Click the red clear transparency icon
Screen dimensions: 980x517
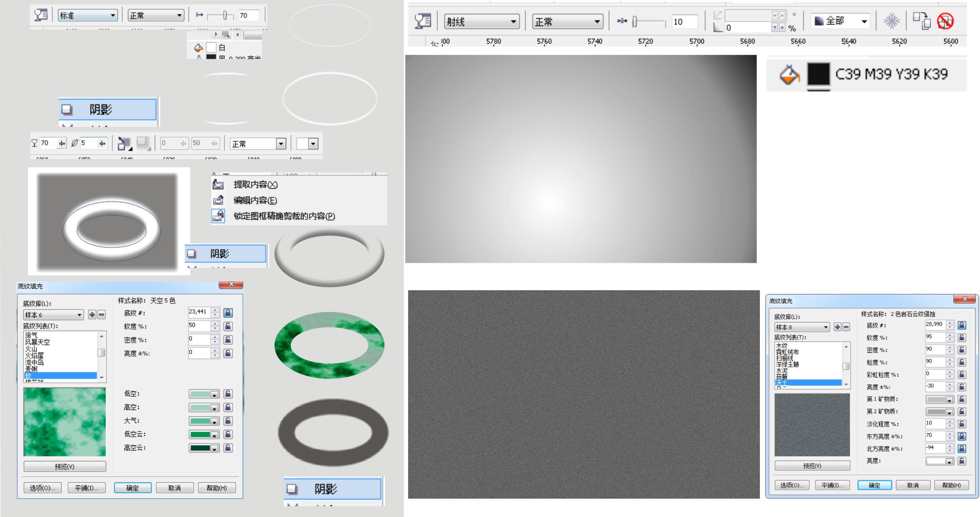coord(945,21)
